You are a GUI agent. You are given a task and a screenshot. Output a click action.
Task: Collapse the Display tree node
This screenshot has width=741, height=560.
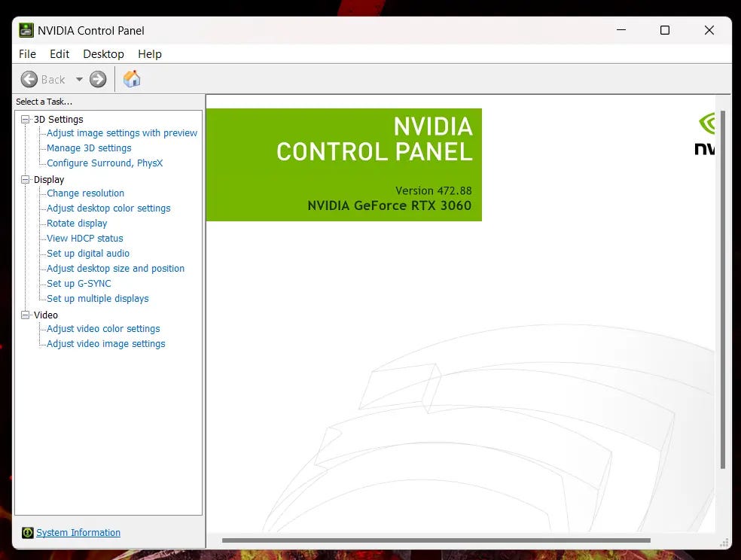click(x=25, y=179)
